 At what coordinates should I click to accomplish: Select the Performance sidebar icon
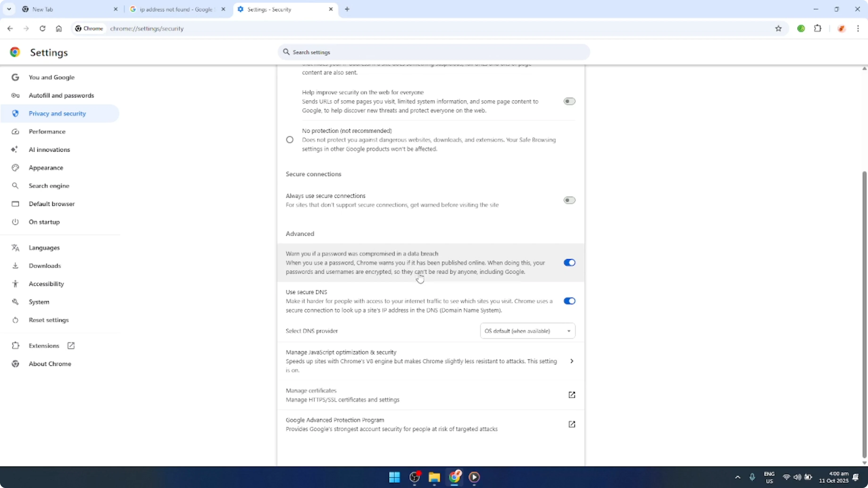click(x=15, y=131)
